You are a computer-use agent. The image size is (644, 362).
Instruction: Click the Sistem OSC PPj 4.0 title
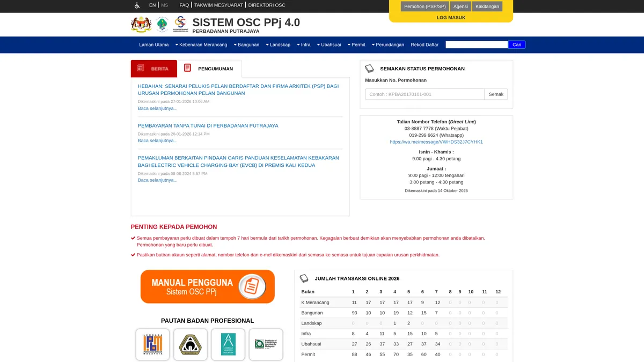pyautogui.click(x=246, y=23)
